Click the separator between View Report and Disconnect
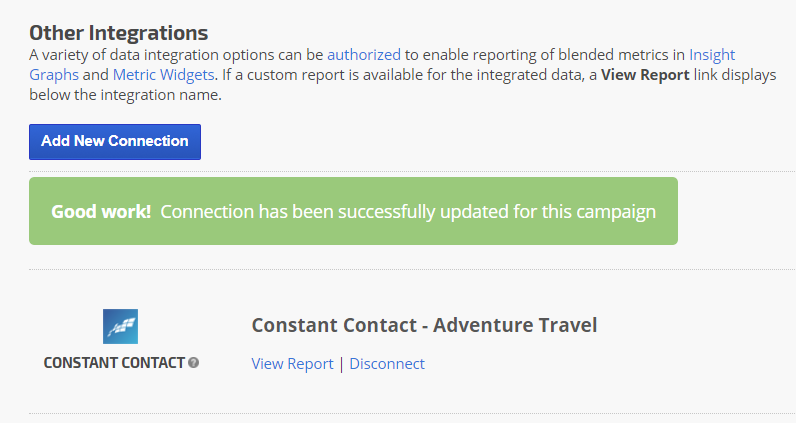The height and width of the screenshot is (423, 796). tap(341, 364)
